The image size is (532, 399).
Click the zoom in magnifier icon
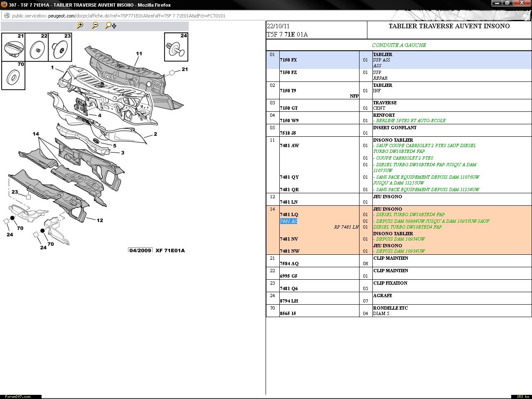coord(80,26)
